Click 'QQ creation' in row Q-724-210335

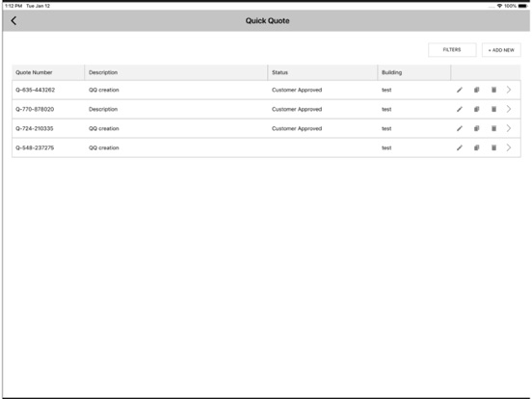104,128
